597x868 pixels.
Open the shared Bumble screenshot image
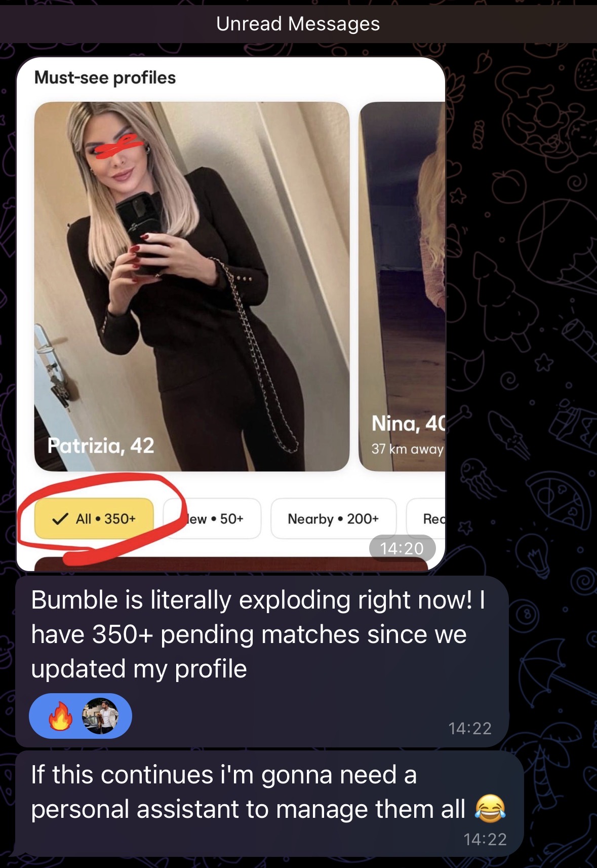231,314
